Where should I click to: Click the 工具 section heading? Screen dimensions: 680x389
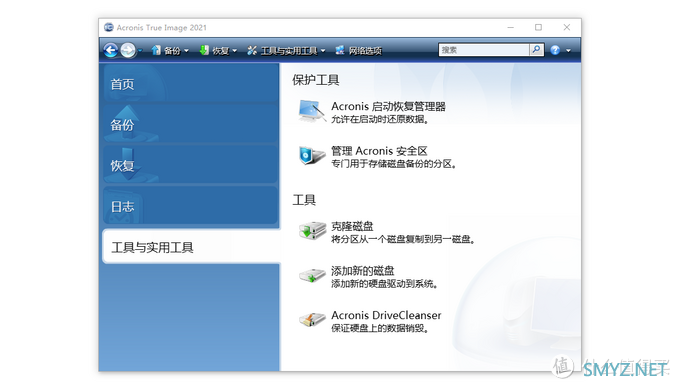point(304,200)
